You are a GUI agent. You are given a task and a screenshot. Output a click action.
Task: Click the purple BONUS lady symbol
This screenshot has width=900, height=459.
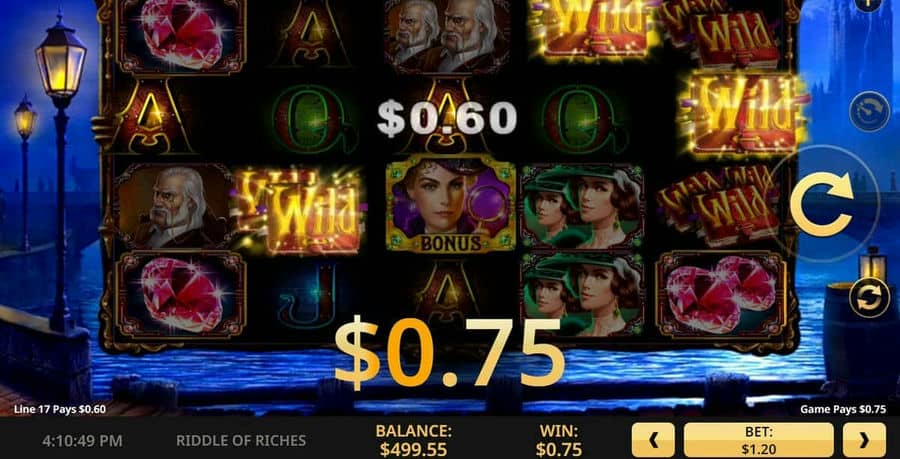[x=451, y=204]
